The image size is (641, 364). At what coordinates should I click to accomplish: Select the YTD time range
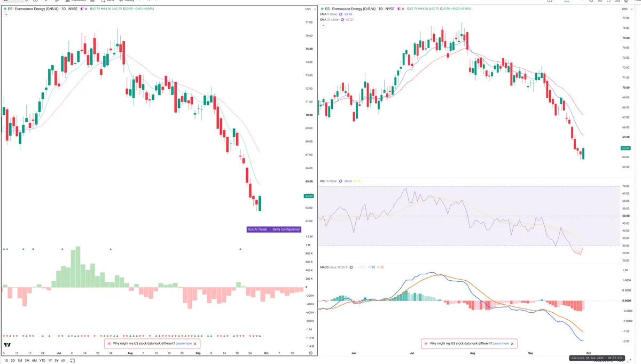pyautogui.click(x=42, y=361)
